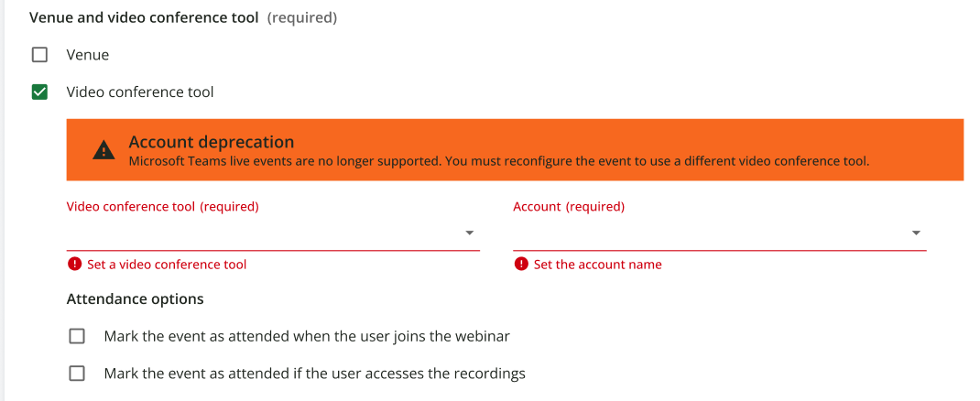Click the Attendance options heading
The width and height of the screenshot is (980, 401).
click(x=136, y=299)
